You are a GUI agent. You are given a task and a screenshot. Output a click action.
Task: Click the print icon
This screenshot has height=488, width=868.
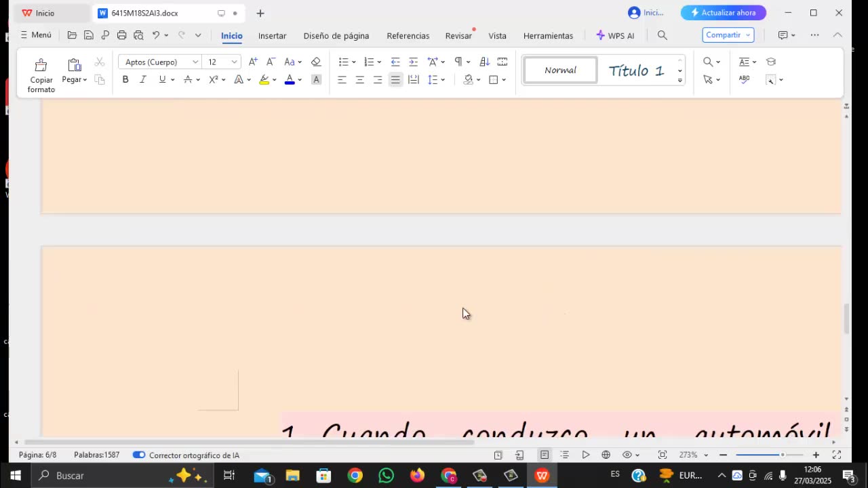[121, 35]
